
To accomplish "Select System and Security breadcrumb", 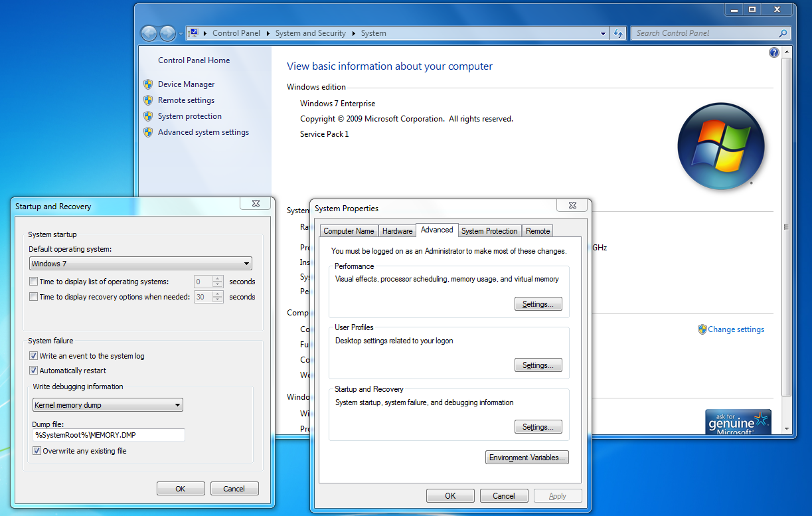I will pyautogui.click(x=311, y=33).
